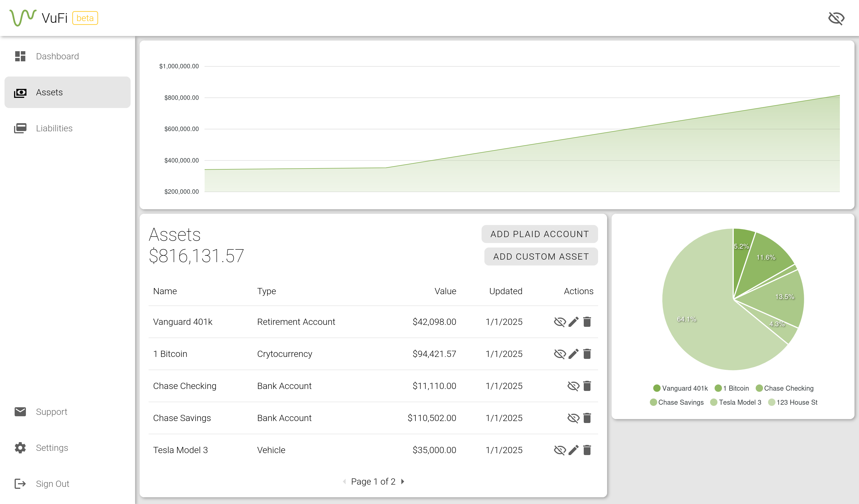Click the $94,421.57 value cell
Viewport: 859px width, 504px height.
(434, 354)
